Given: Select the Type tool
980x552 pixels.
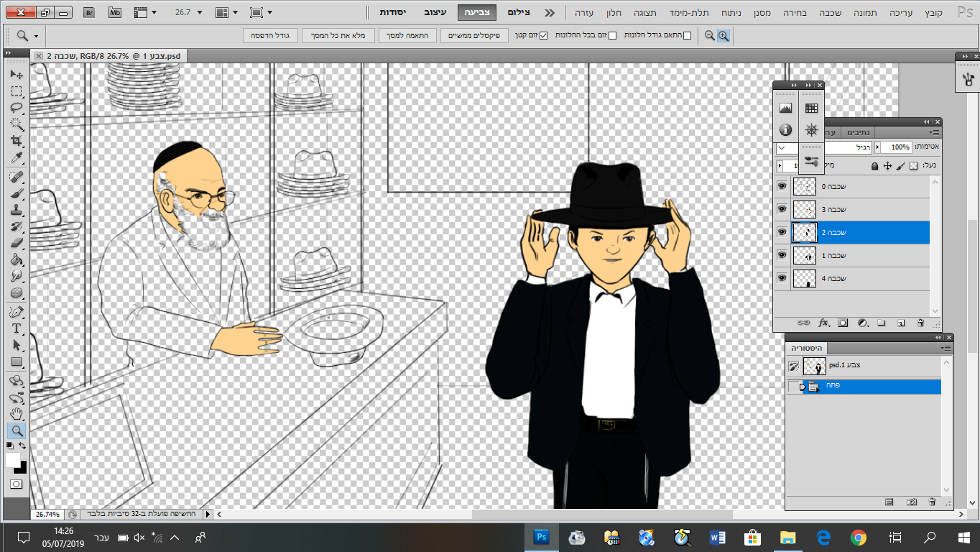Looking at the screenshot, I should pyautogui.click(x=17, y=328).
